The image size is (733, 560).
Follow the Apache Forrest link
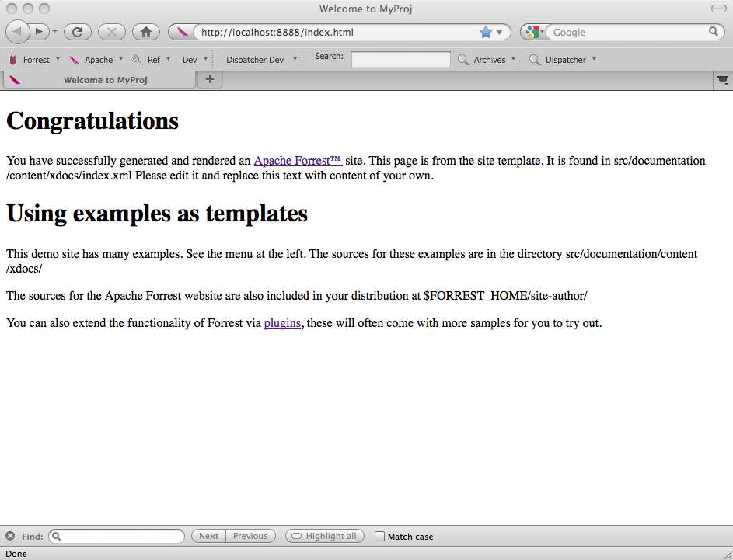click(298, 161)
